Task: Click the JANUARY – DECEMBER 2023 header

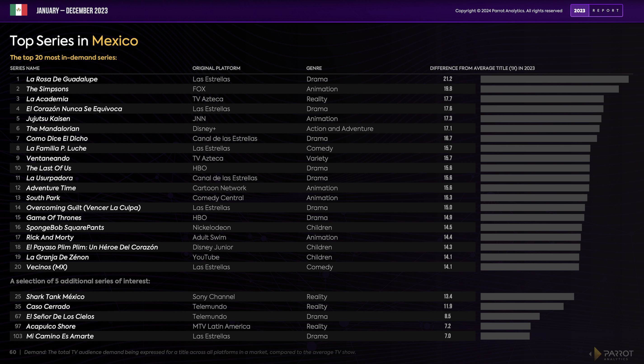Action: [72, 10]
